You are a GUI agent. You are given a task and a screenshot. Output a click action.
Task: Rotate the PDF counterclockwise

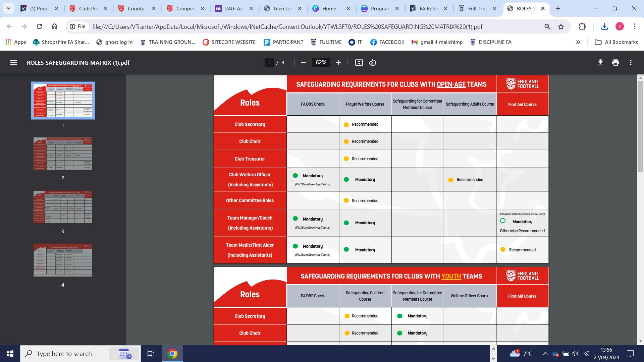click(372, 63)
